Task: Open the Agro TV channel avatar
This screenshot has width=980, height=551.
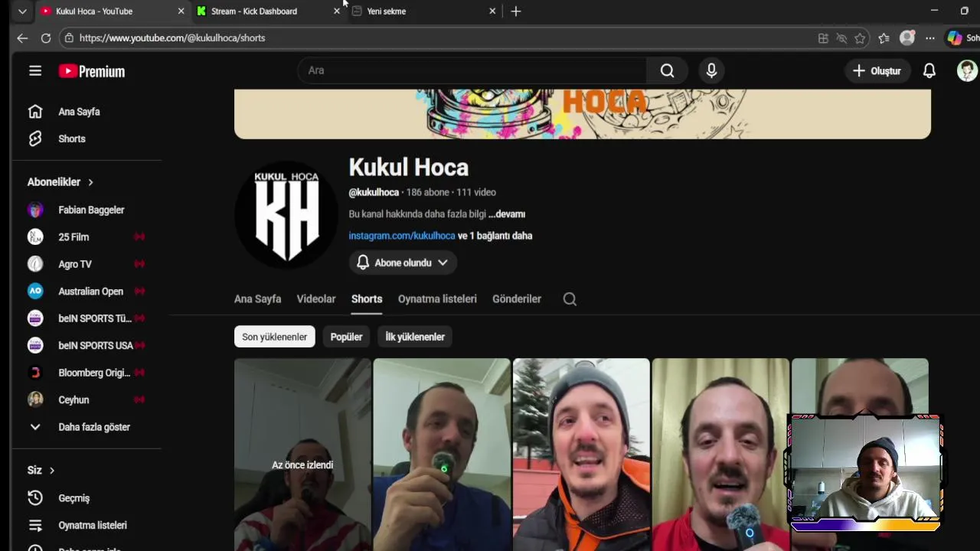Action: click(x=35, y=264)
